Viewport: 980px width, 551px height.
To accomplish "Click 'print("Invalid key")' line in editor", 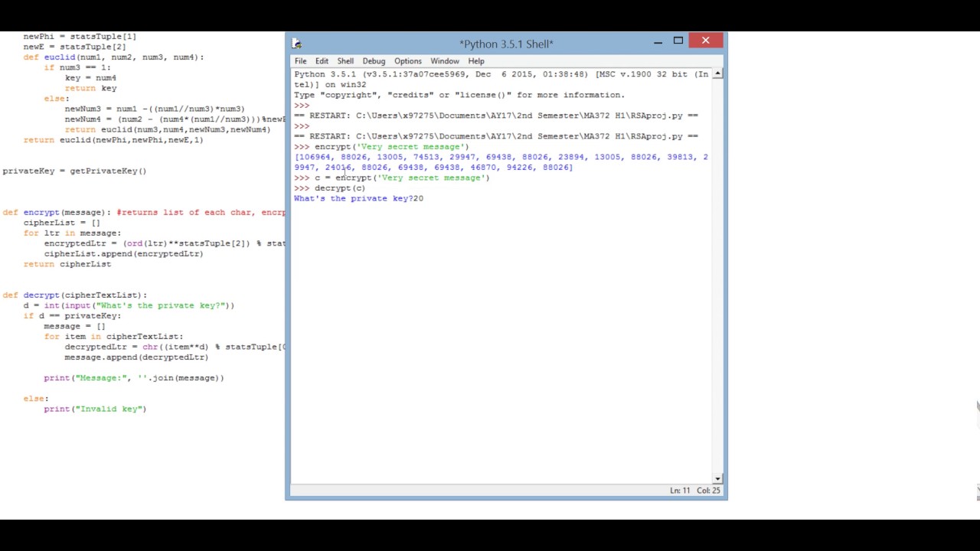I will (x=95, y=409).
